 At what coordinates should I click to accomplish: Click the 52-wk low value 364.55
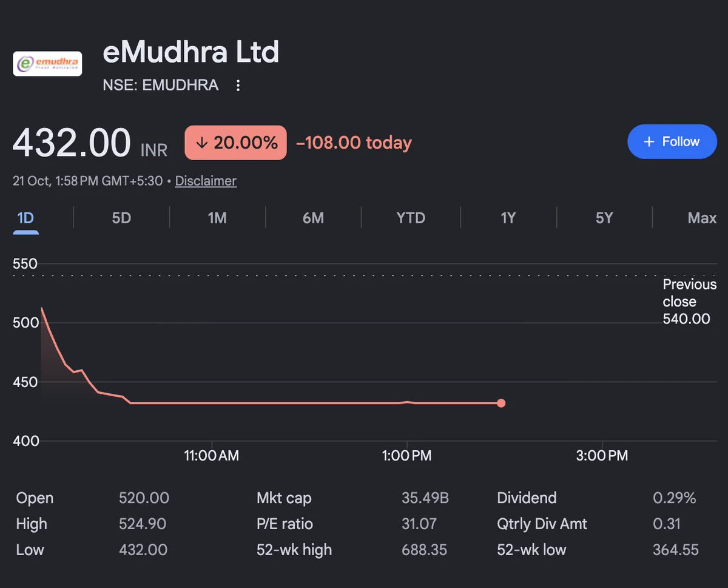pos(676,550)
